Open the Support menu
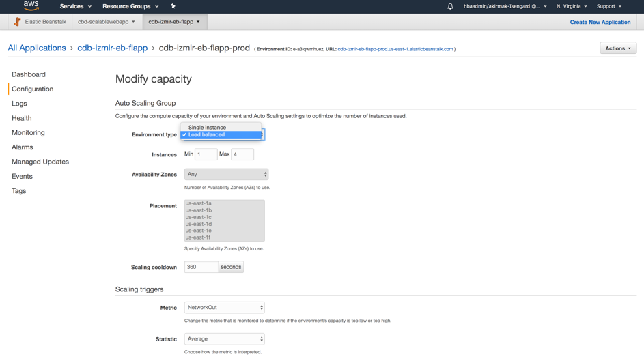The height and width of the screenshot is (361, 644). [608, 6]
